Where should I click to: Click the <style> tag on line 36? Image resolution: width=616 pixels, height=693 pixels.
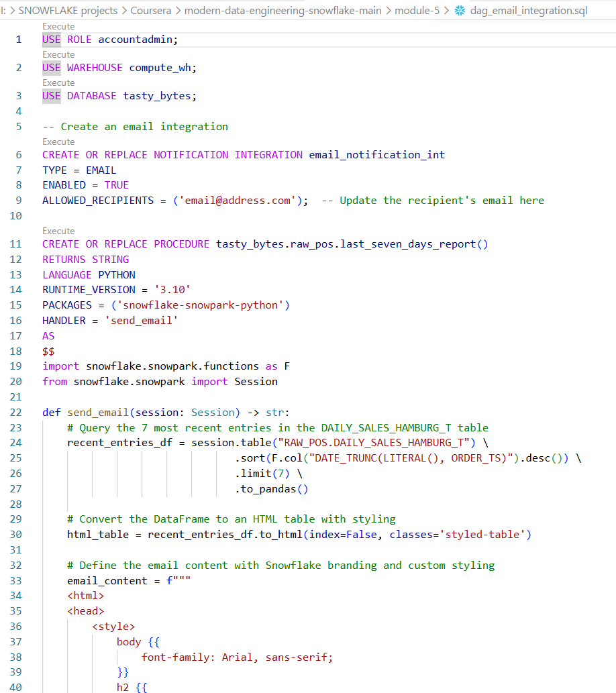(x=113, y=627)
